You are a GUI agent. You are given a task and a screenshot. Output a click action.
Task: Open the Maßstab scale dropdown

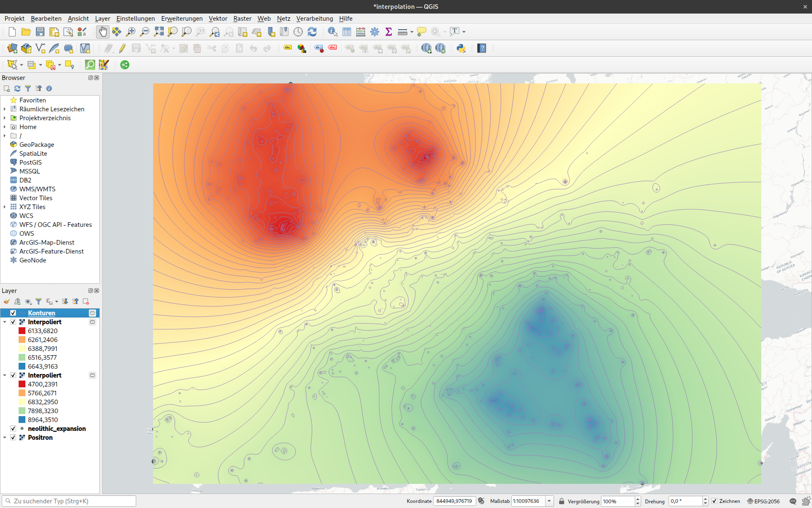549,501
